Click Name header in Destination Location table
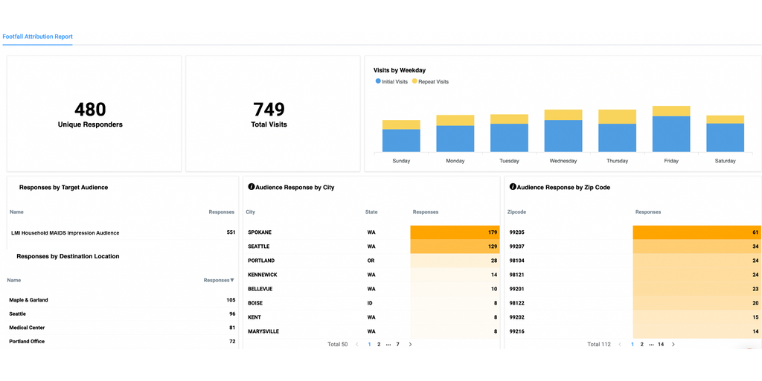The height and width of the screenshot is (381, 762). (x=14, y=280)
